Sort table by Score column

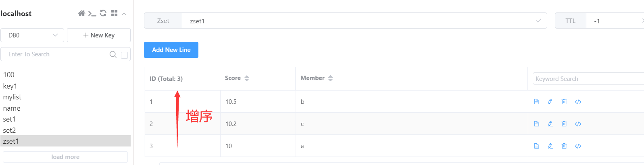point(247,78)
